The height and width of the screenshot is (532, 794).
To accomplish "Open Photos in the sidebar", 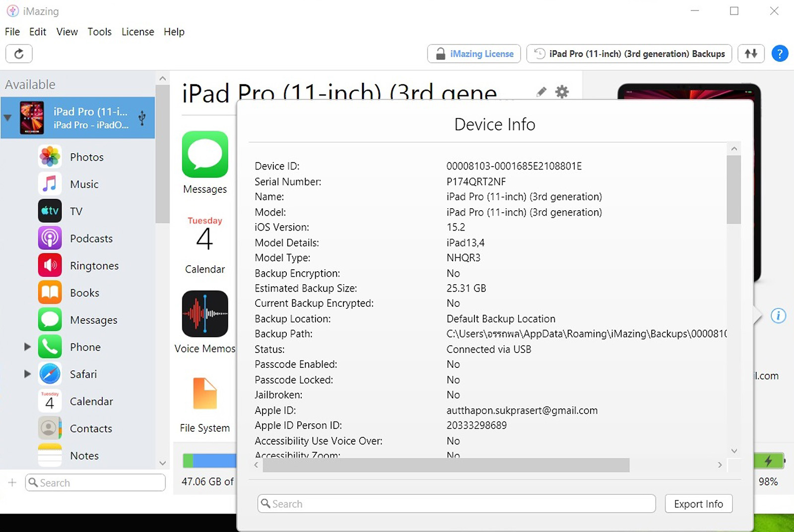I will click(x=87, y=157).
